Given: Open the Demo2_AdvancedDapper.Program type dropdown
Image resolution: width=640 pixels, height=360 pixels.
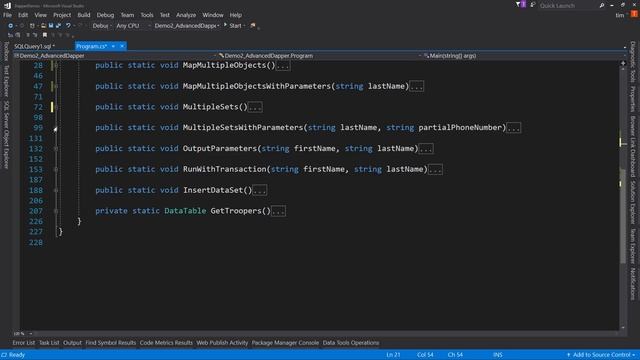Looking at the screenshot, I should [x=320, y=56].
